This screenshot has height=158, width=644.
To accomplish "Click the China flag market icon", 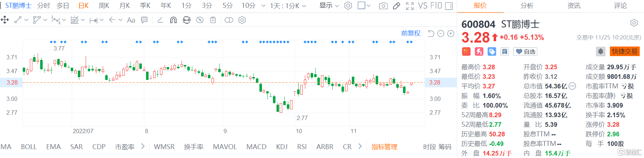I will (466, 51).
